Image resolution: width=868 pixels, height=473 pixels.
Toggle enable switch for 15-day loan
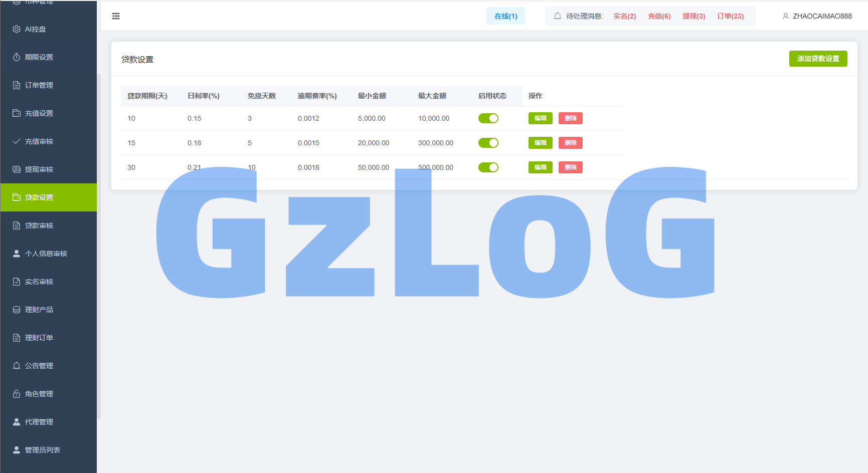[x=488, y=143]
